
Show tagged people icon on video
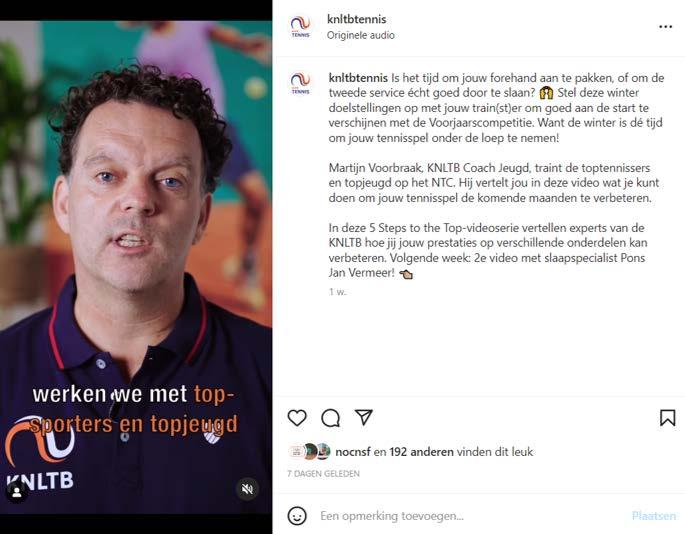pos(17,492)
